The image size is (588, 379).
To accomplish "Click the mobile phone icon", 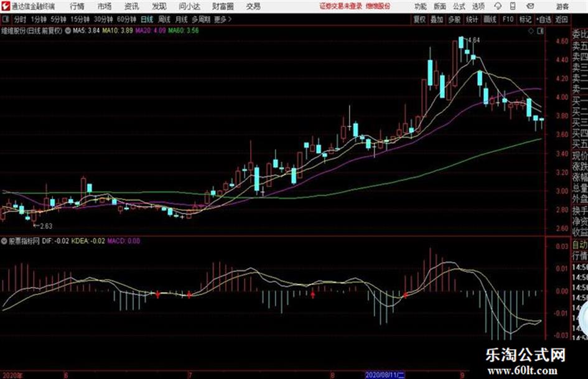I will (513, 6).
